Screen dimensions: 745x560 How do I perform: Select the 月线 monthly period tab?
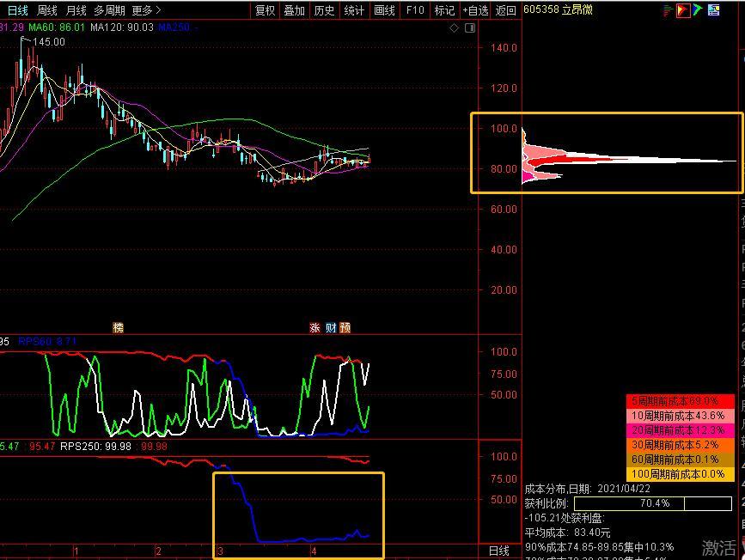point(76,10)
